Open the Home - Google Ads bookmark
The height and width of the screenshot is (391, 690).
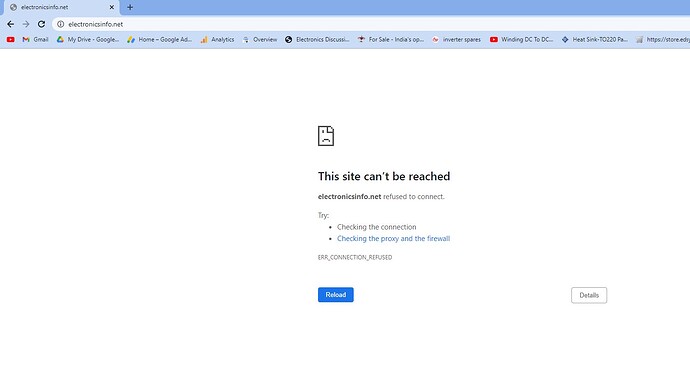click(159, 40)
